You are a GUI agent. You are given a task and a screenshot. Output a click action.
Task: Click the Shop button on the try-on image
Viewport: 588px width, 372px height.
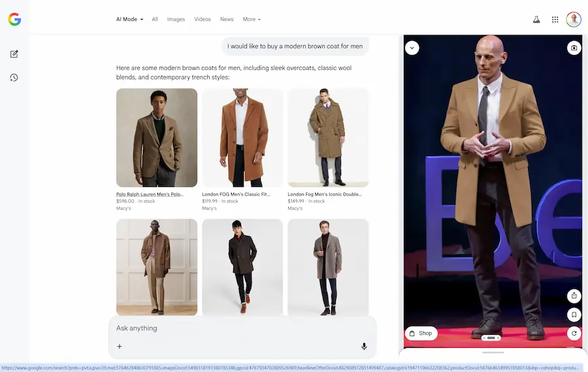[x=421, y=333]
